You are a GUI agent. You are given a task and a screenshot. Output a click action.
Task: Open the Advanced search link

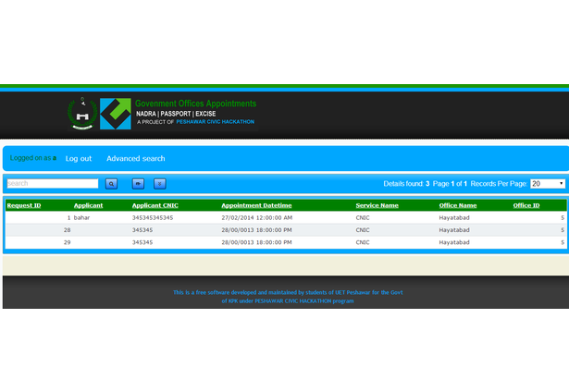pyautogui.click(x=136, y=158)
